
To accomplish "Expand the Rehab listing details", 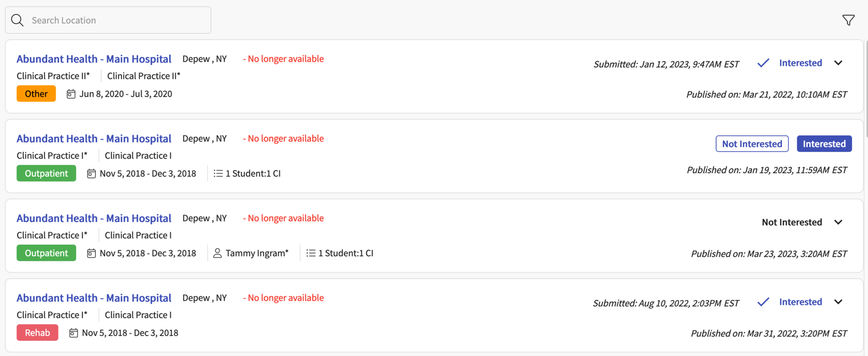I will (838, 301).
